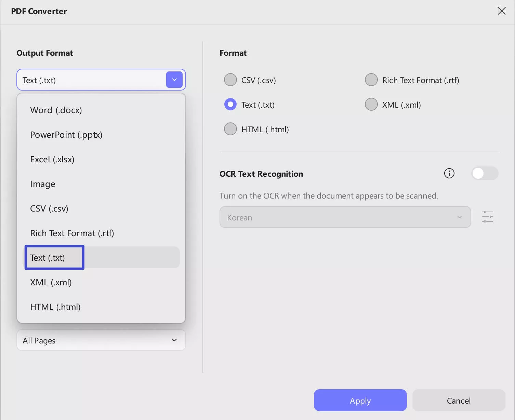Click the info icon next to OCR Text Recognition
Image resolution: width=515 pixels, height=420 pixels.
449,173
